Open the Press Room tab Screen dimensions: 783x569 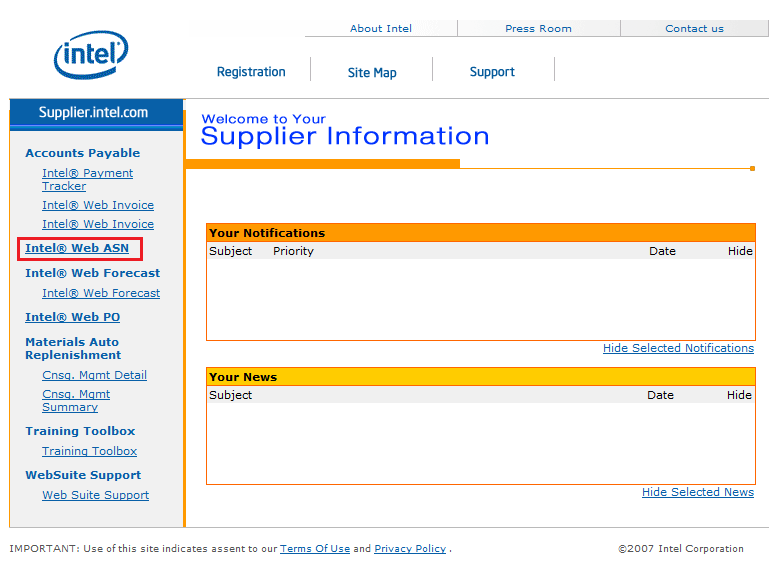tap(538, 28)
